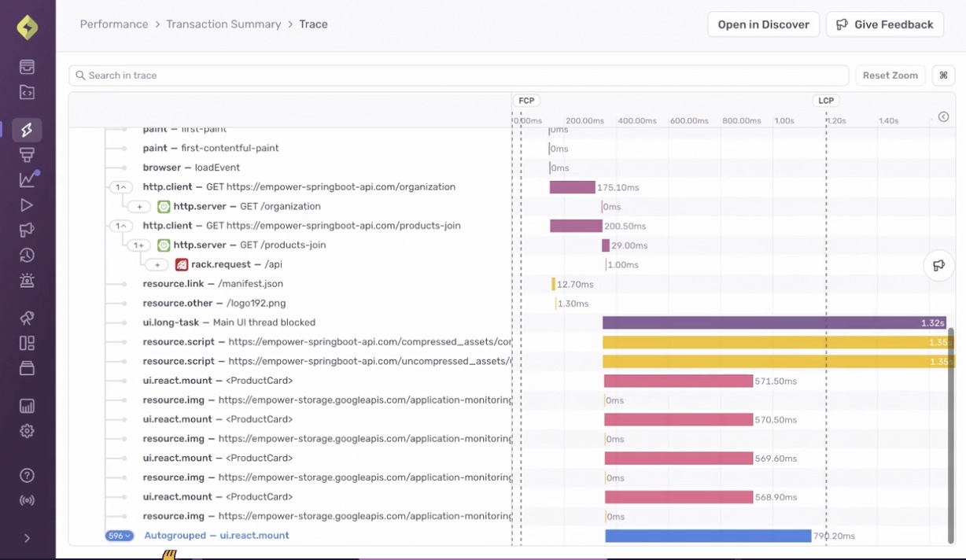
Task: Click the Performance lightning bolt icon
Action: (27, 130)
